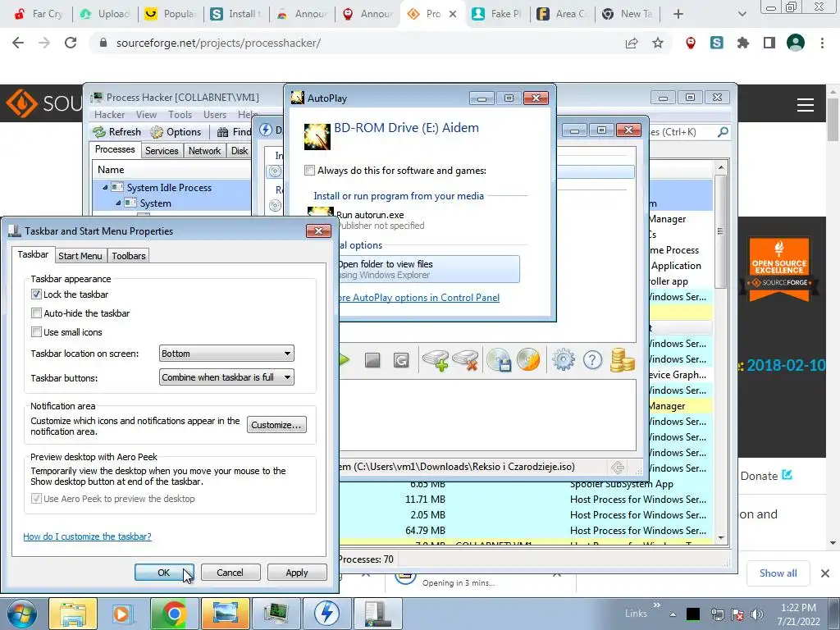Viewport: 840px width, 630px height.
Task: Open the Hacker menu
Action: pyautogui.click(x=109, y=115)
